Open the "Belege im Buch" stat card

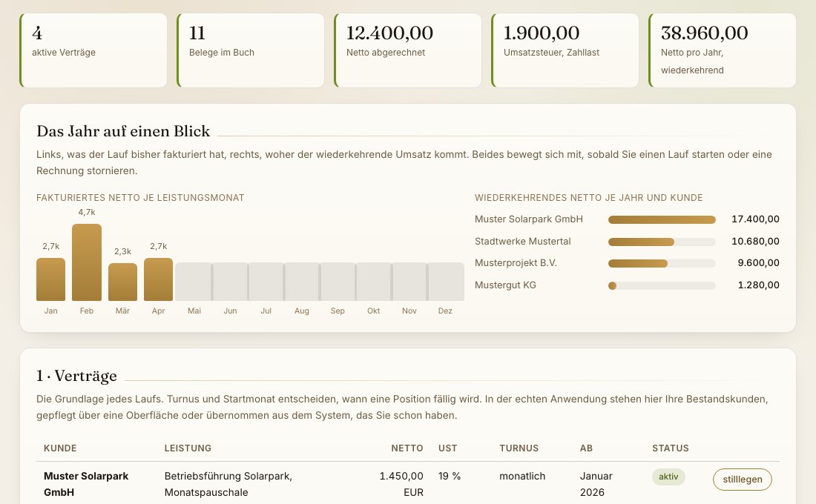pos(251,50)
